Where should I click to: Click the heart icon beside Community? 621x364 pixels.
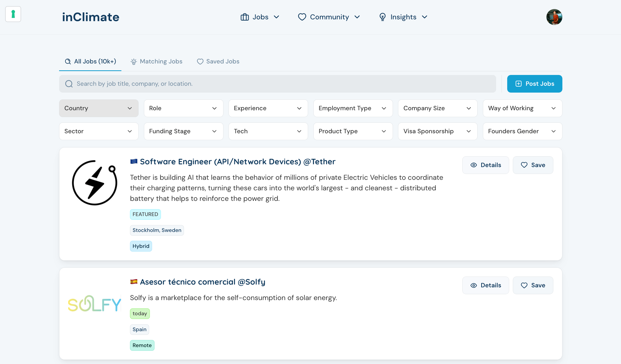point(302,17)
